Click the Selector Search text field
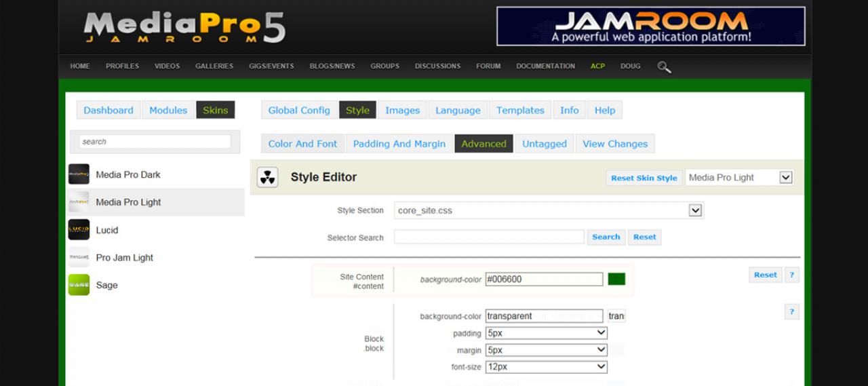The height and width of the screenshot is (386, 868). (x=489, y=237)
